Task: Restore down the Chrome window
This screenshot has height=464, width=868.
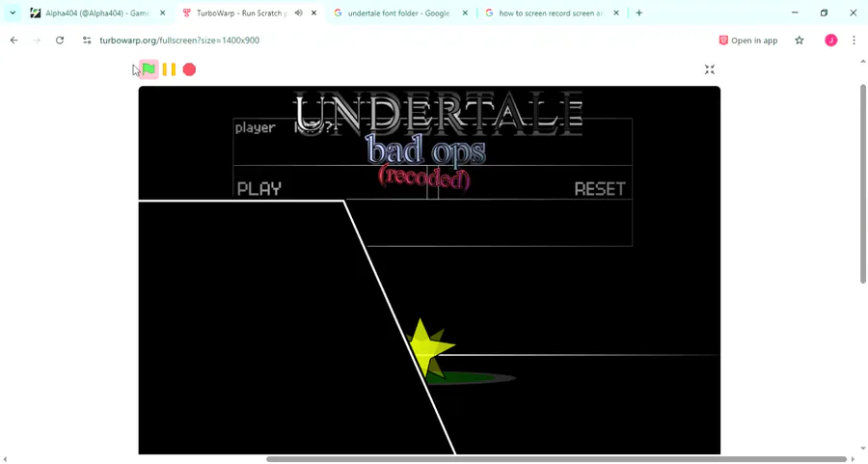Action: tap(824, 13)
